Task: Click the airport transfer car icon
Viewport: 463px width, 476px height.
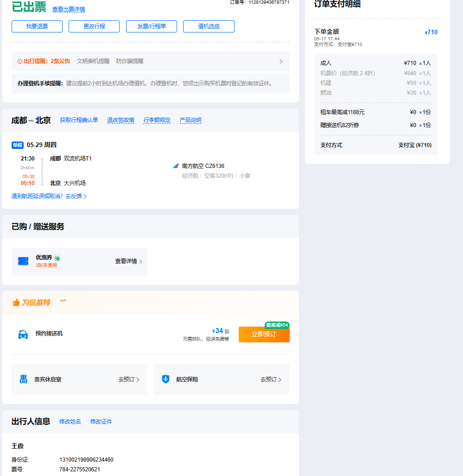Action: (x=23, y=334)
